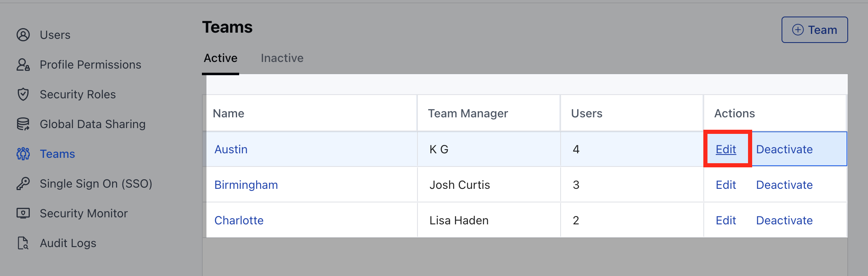Open the Charlotte team page
Screen dimensions: 868x276
pos(239,220)
